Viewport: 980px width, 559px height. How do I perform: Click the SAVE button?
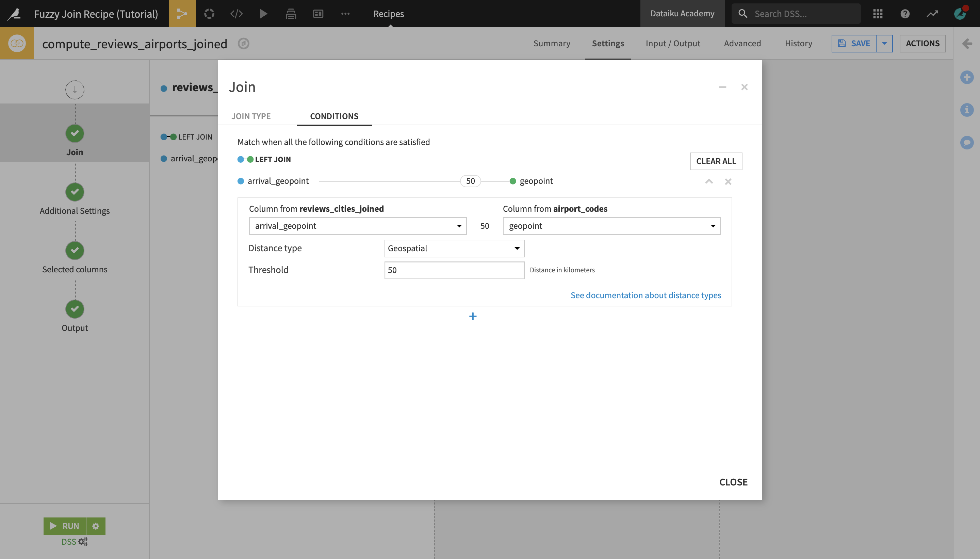[x=854, y=43]
